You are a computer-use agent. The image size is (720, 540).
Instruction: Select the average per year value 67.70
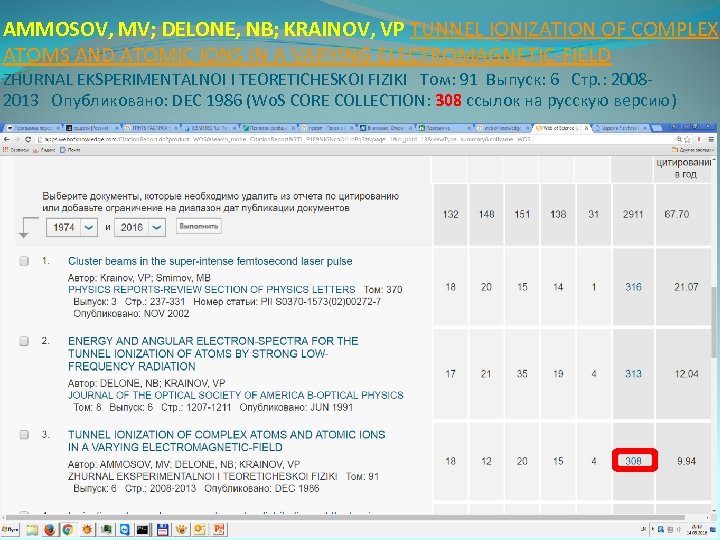coord(677,214)
